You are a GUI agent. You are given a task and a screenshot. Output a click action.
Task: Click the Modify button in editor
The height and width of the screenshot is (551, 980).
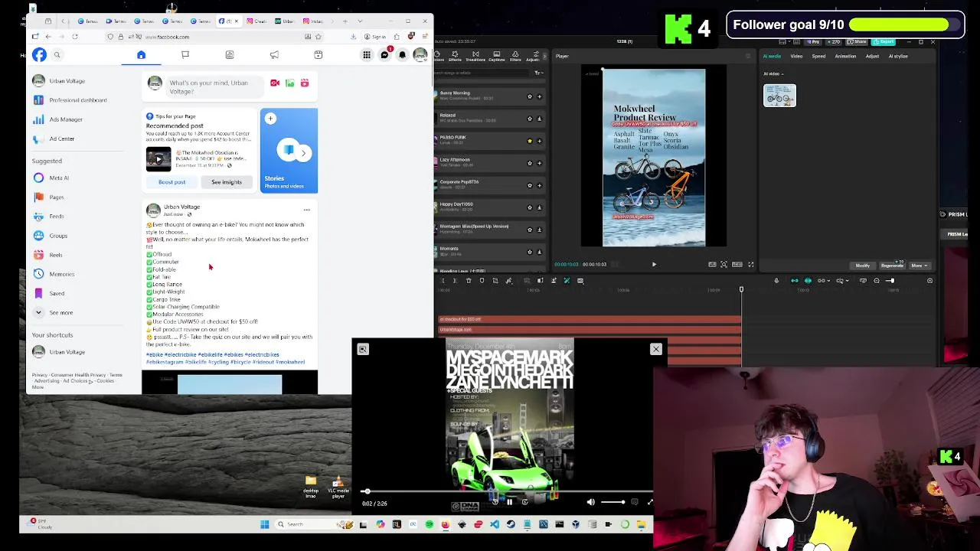[x=863, y=266]
